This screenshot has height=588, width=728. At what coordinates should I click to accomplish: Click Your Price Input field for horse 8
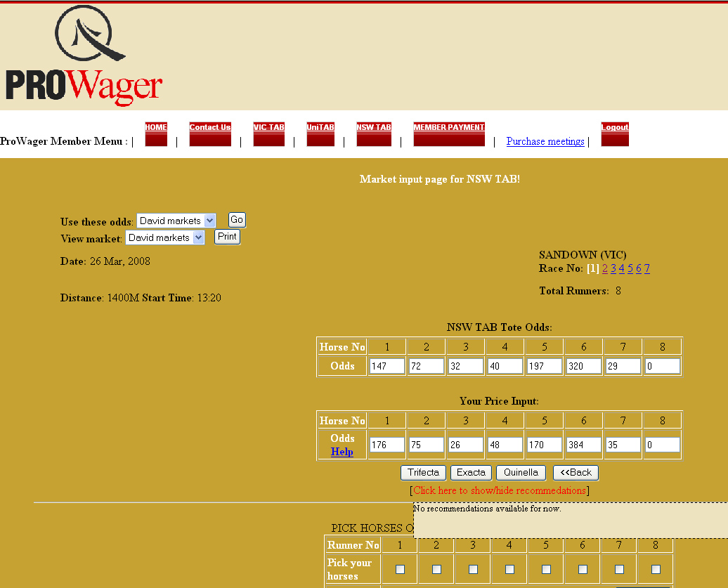[x=663, y=445]
